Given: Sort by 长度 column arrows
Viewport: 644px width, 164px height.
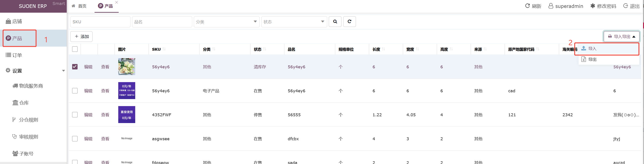Looking at the screenshot, I should (384, 49).
